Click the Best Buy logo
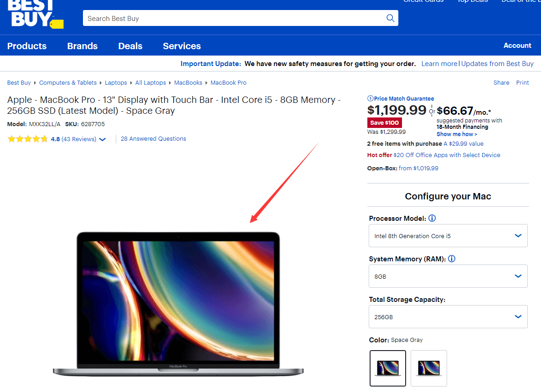541x392 pixels. point(36,15)
